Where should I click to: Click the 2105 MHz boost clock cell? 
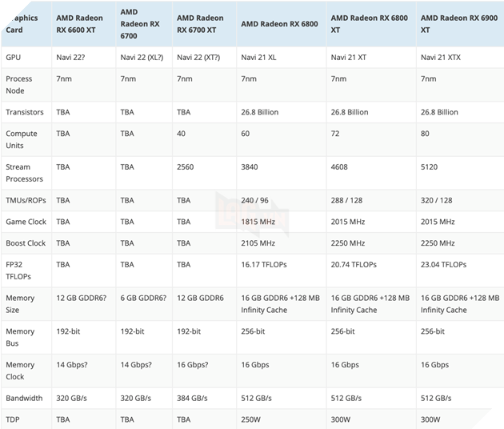coord(260,243)
